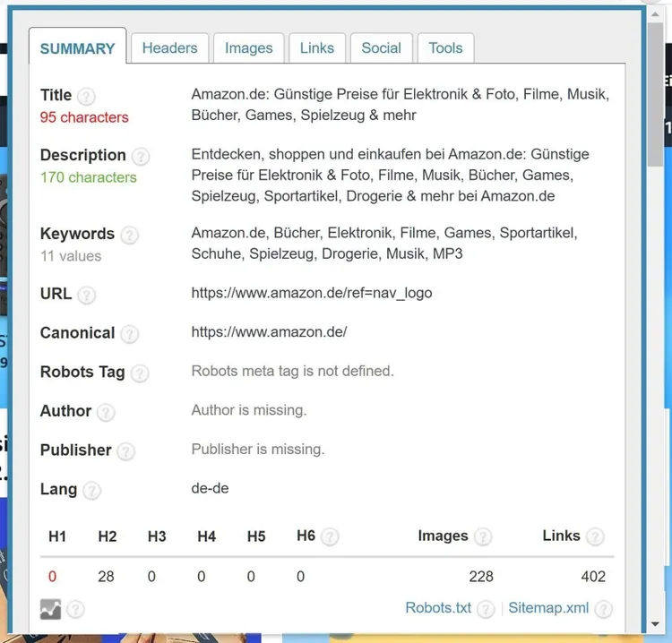Switch to the Images tab
Viewport: 672px width, 643px height.
point(248,48)
